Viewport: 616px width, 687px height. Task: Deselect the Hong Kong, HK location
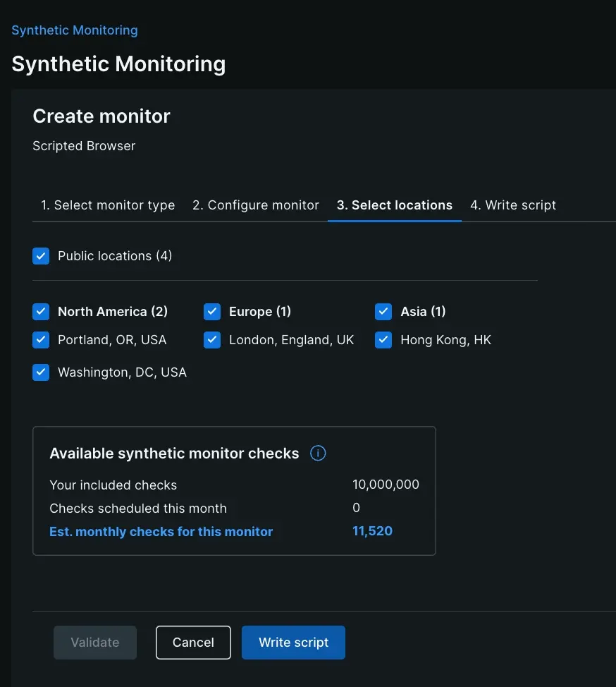point(383,340)
